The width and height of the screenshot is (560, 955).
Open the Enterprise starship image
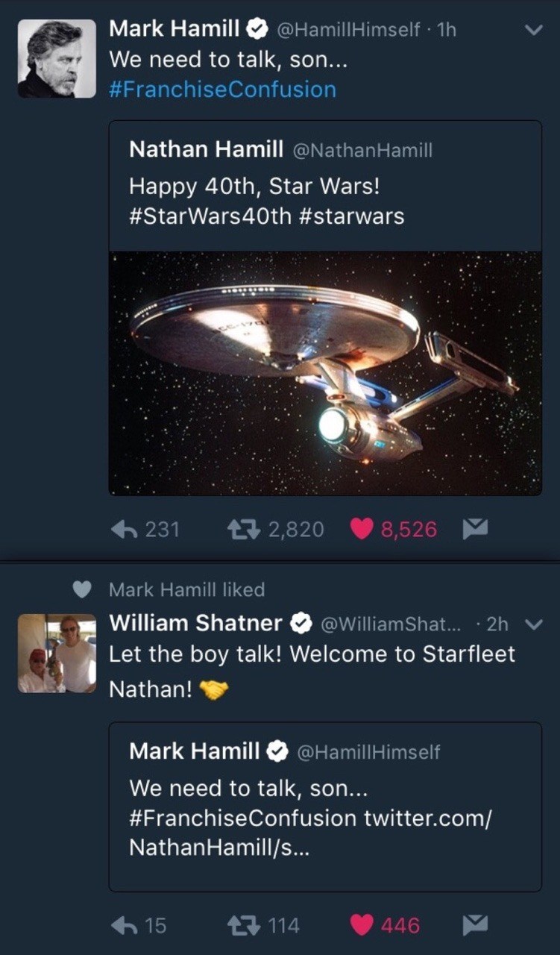(x=325, y=373)
